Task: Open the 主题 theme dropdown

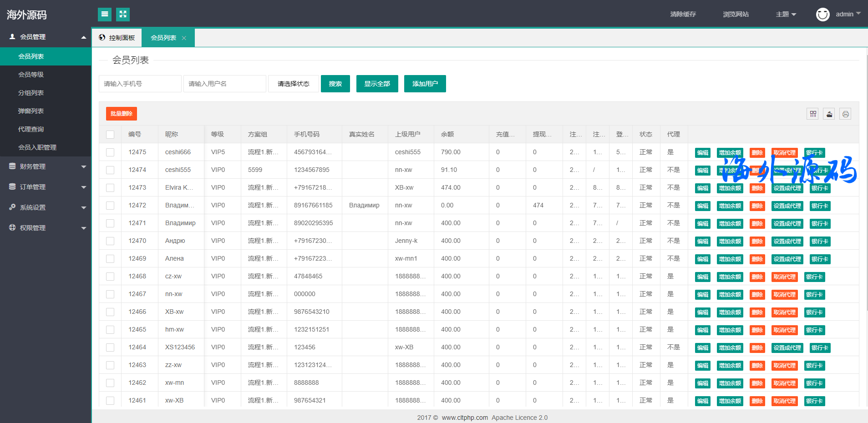Action: tap(786, 15)
